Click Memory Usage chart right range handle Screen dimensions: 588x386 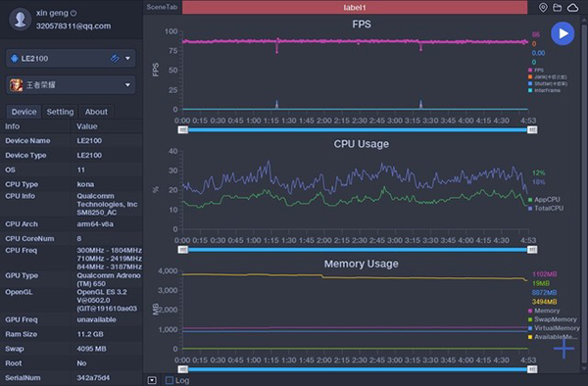[532, 369]
